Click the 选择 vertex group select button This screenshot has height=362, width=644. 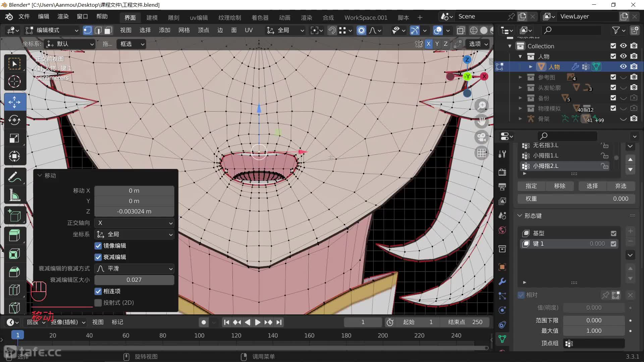[592, 186]
